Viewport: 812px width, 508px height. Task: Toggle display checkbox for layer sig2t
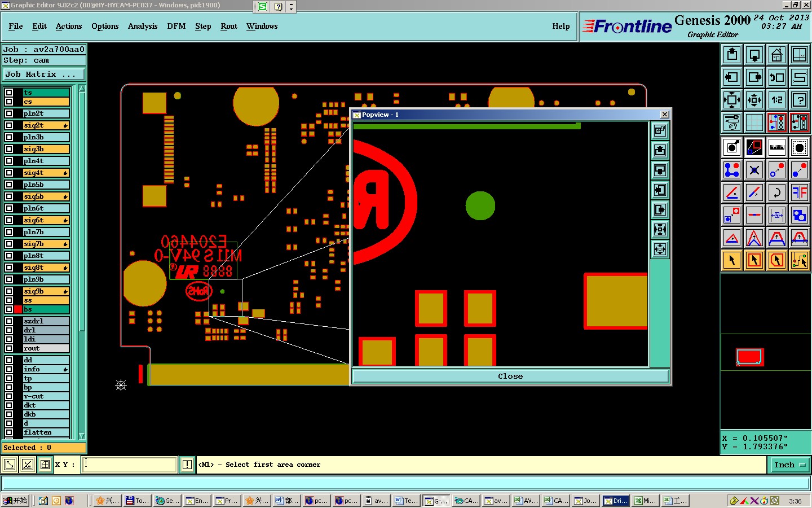(x=9, y=125)
